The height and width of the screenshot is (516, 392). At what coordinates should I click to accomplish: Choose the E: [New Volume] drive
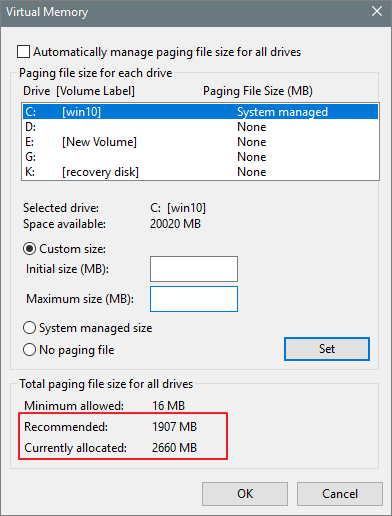(200, 142)
